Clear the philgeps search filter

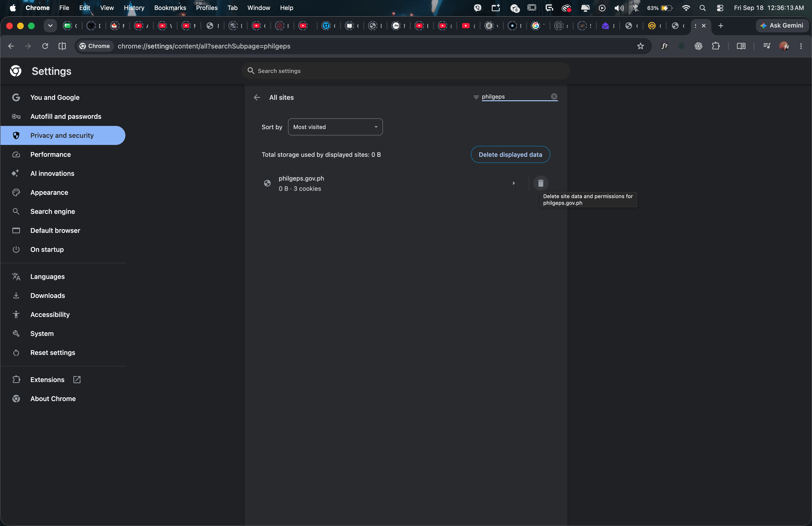pyautogui.click(x=554, y=97)
